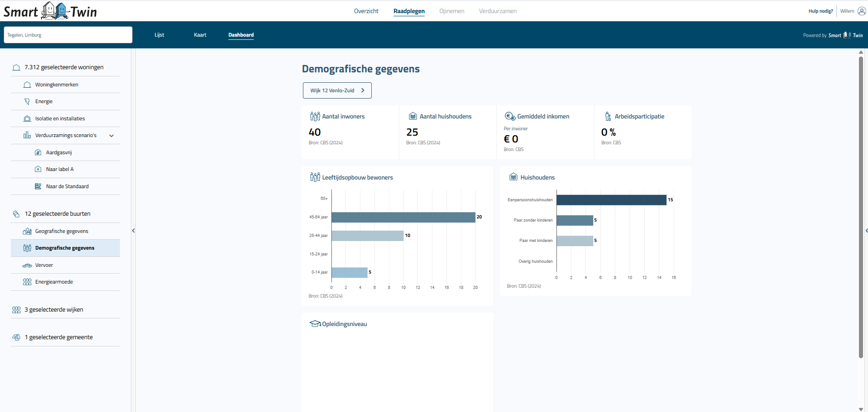Click the Naar de Standaard icon

(38, 186)
